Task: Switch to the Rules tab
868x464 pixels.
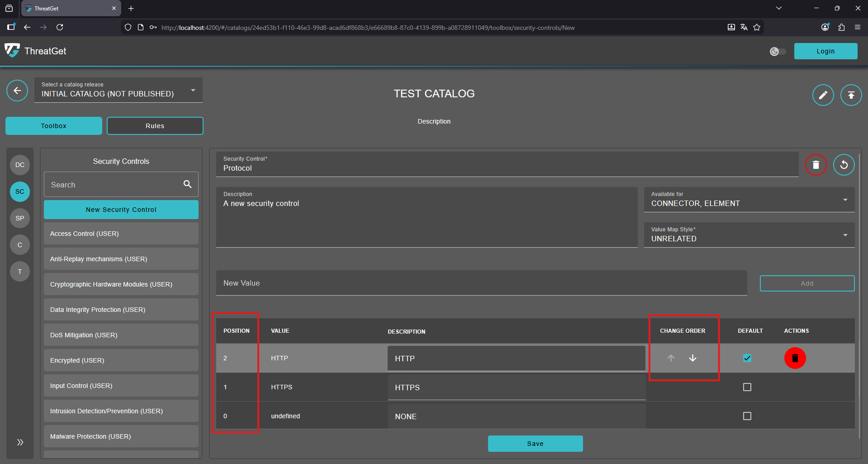Action: [155, 126]
